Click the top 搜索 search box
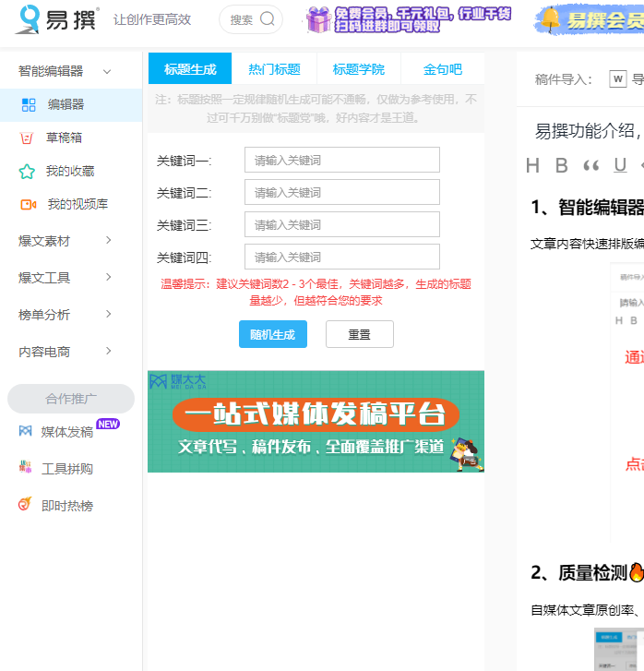644x671 pixels. click(x=251, y=19)
